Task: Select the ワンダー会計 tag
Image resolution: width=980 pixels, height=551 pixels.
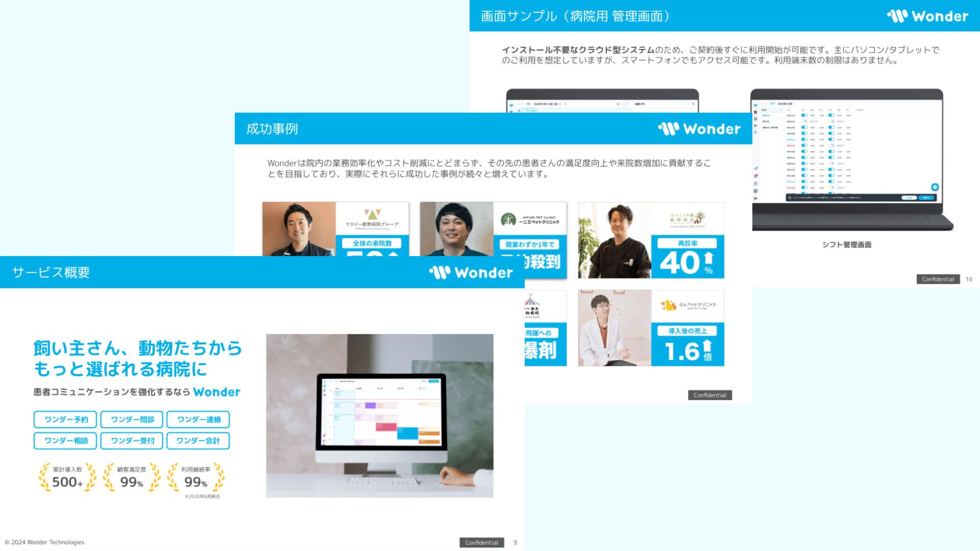Action: [x=198, y=441]
